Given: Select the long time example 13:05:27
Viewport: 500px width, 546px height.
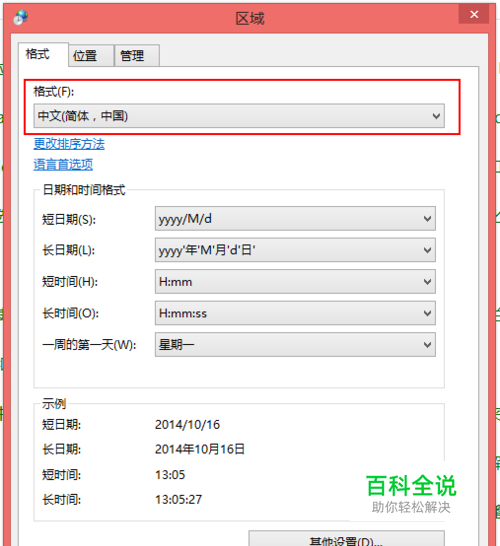Looking at the screenshot, I should point(178,500).
